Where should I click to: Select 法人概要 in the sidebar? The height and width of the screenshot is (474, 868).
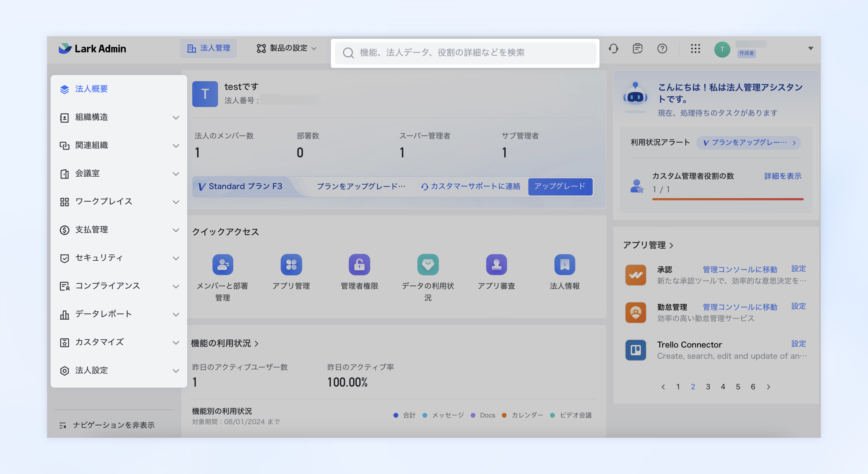[x=91, y=89]
